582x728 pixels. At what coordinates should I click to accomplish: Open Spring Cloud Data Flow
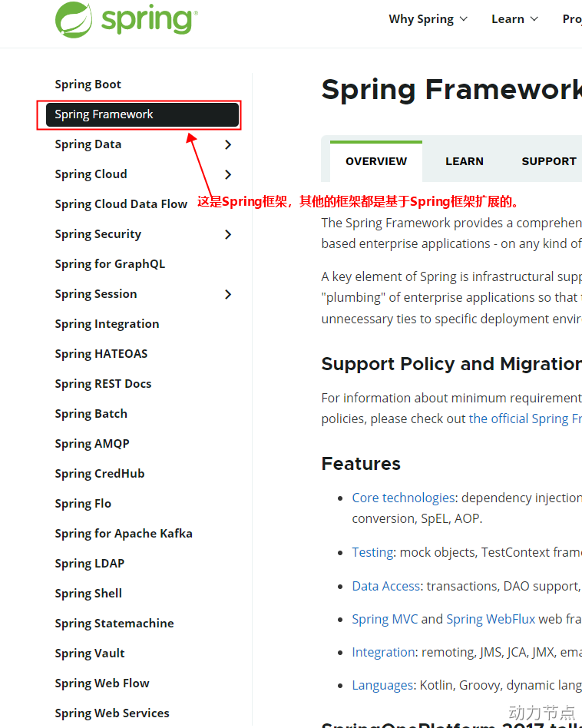coord(121,204)
